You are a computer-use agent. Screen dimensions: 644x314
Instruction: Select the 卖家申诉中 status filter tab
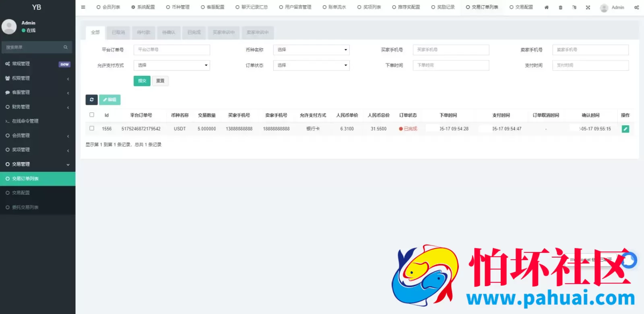[258, 32]
